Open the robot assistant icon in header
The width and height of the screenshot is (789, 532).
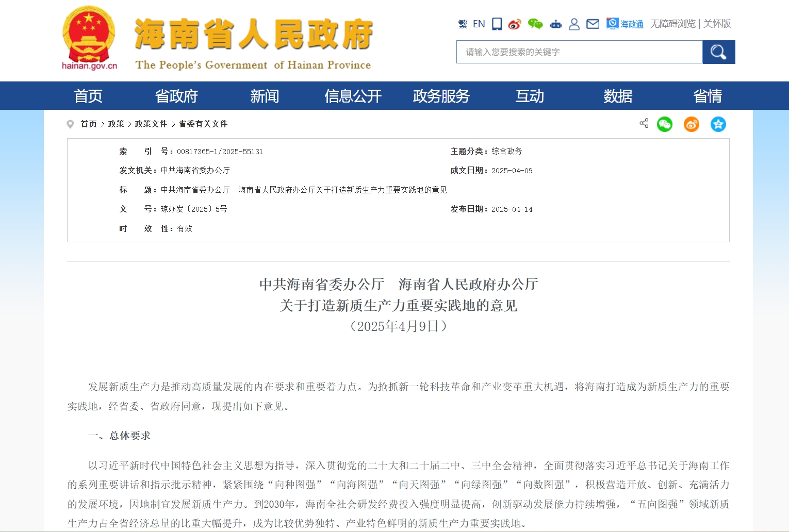555,24
